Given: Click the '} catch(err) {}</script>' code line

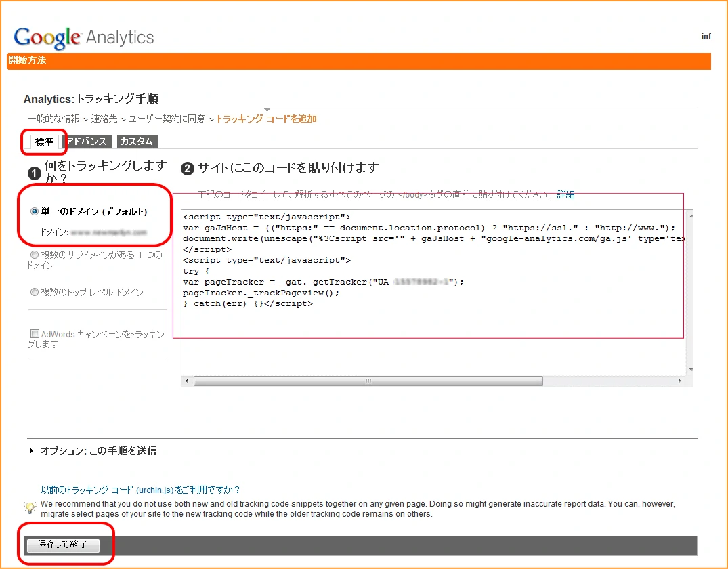Looking at the screenshot, I should point(248,303).
